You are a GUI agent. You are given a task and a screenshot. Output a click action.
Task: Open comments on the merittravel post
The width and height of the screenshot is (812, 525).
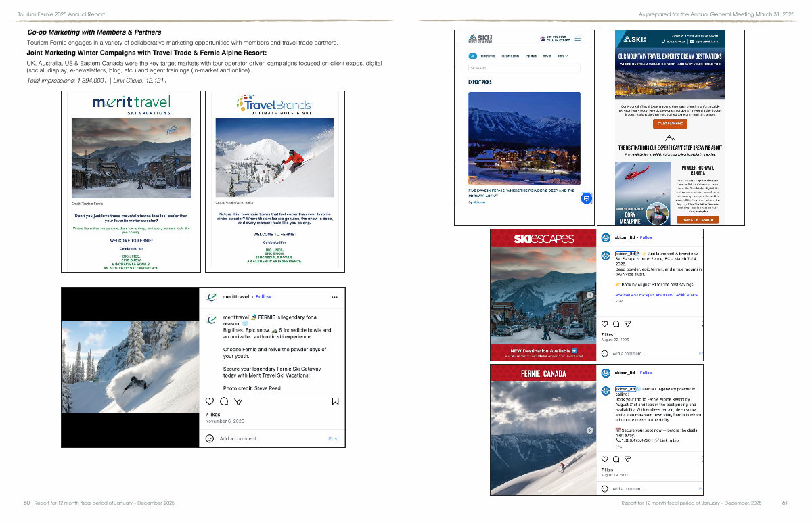coord(224,401)
